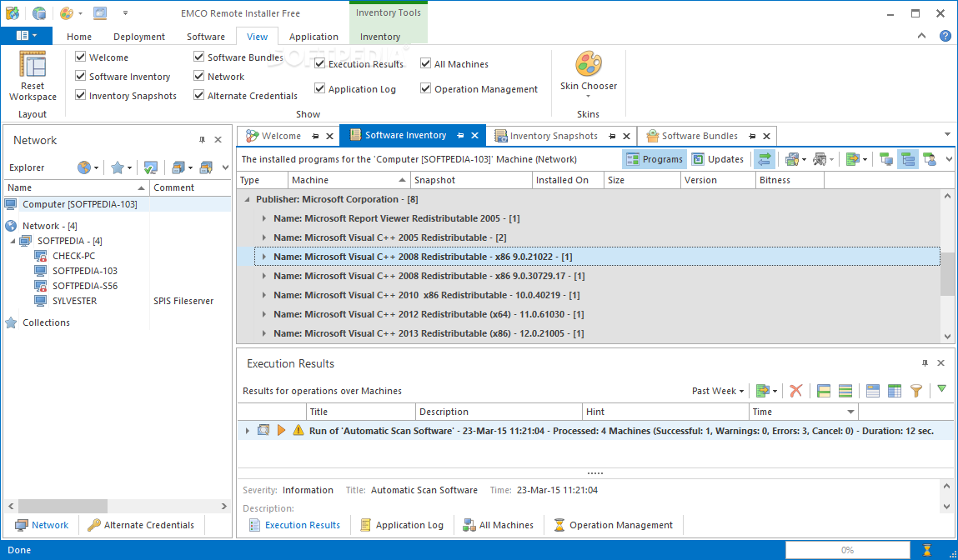This screenshot has width=958, height=560.
Task: Open the All Machines bottom tab
Action: [499, 525]
